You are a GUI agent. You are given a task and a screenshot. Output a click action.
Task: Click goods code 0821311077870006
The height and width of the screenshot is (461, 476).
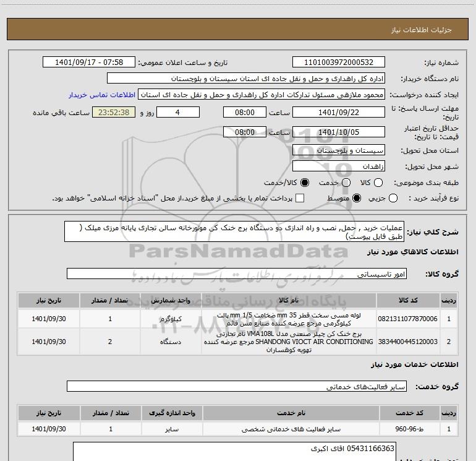pos(408,319)
